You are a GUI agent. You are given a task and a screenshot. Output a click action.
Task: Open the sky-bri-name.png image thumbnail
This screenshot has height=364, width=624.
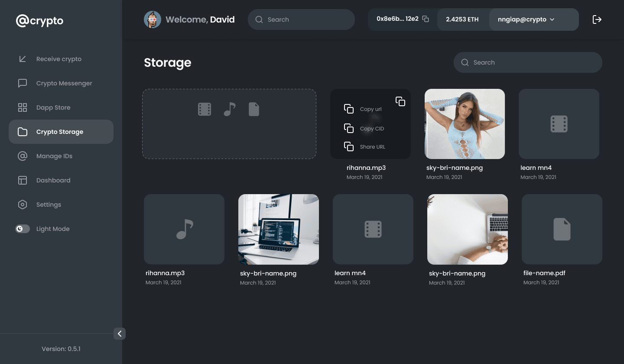coord(465,124)
